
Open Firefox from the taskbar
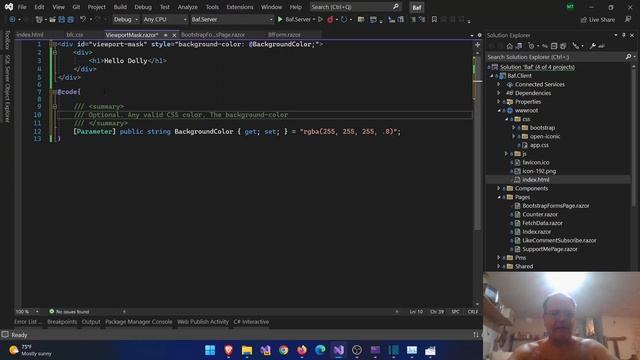pos(302,350)
